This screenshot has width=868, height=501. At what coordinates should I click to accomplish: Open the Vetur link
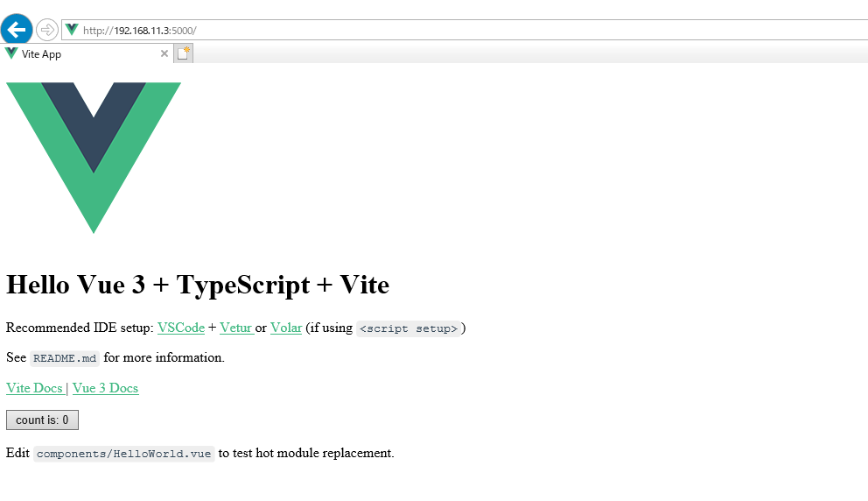(236, 328)
